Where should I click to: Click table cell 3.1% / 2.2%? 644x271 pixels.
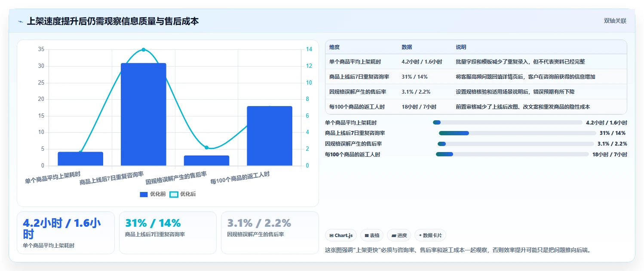coord(416,92)
